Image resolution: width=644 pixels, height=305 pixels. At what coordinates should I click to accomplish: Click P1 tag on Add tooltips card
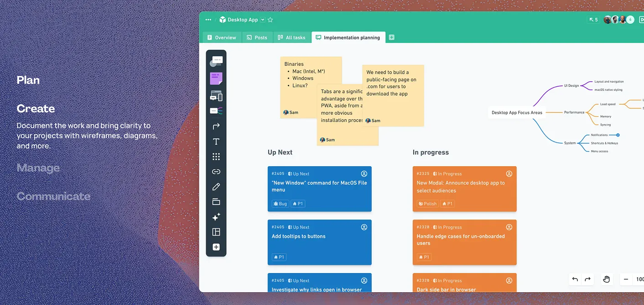tap(279, 257)
